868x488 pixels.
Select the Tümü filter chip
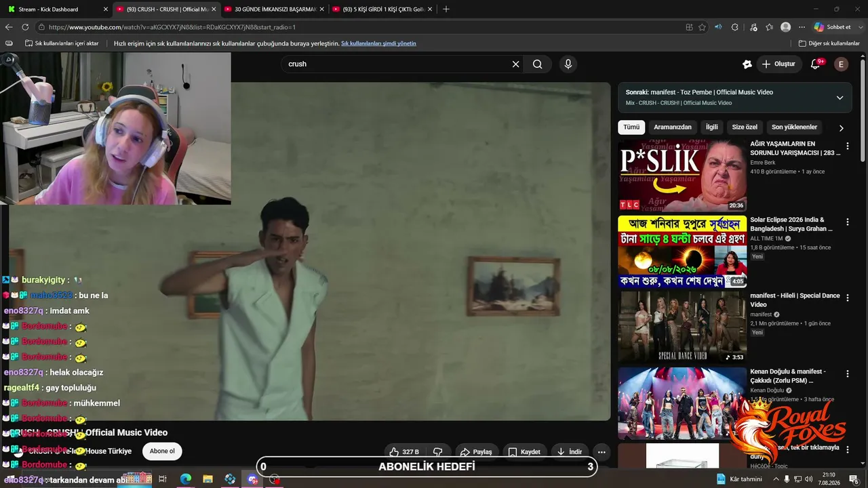[x=631, y=127]
